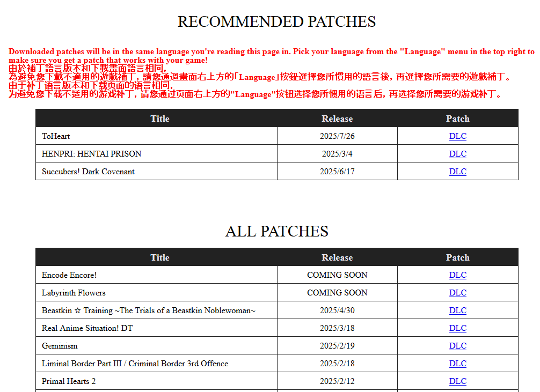Click release date 2025/2/19
540x392 pixels.
(x=337, y=346)
